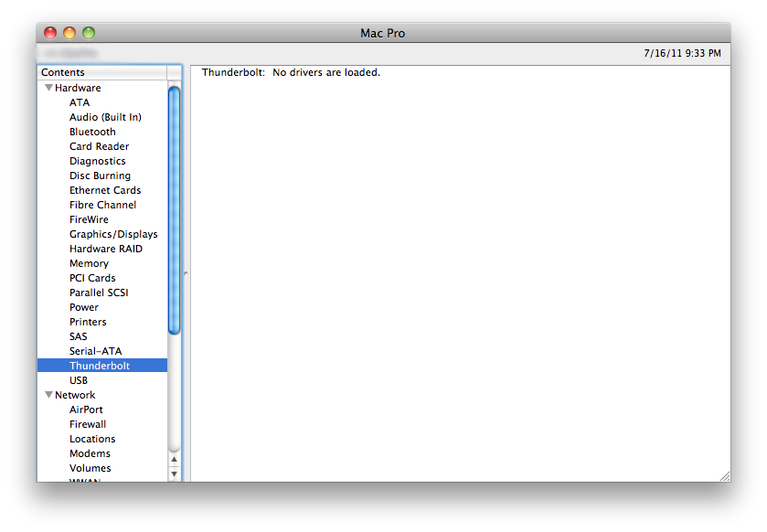Collapse the Hardware disclosure triangle

click(48, 88)
